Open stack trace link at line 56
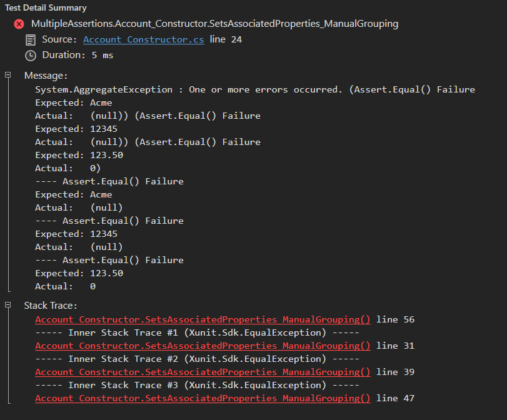 pyautogui.click(x=203, y=319)
